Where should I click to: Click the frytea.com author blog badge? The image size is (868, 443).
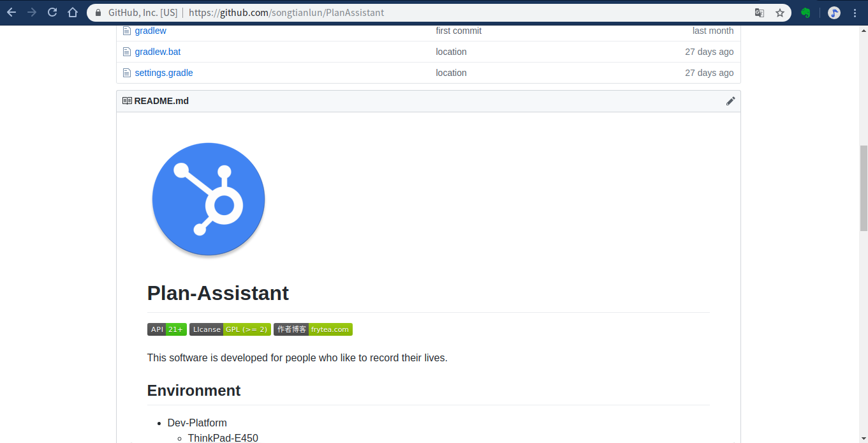(x=313, y=329)
